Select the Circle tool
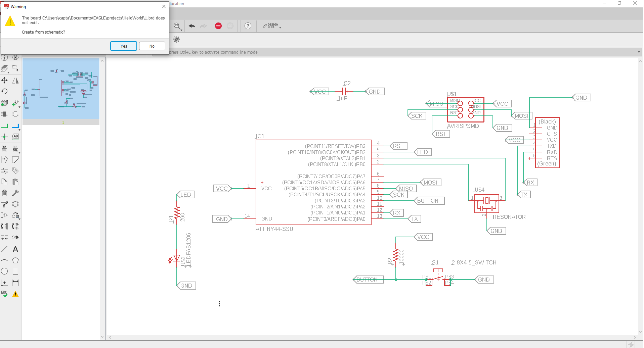The image size is (644, 348). pyautogui.click(x=4, y=271)
